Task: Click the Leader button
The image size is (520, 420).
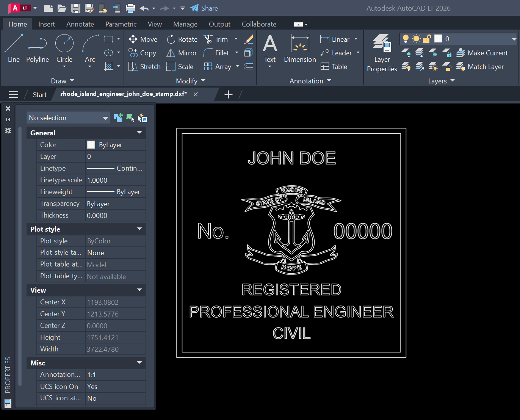Action: click(x=336, y=53)
